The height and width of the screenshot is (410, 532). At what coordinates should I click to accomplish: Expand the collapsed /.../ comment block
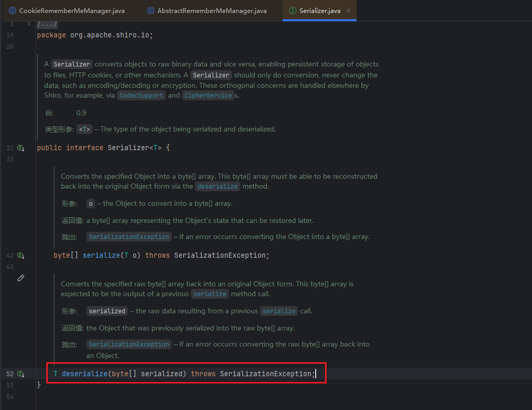47,24
